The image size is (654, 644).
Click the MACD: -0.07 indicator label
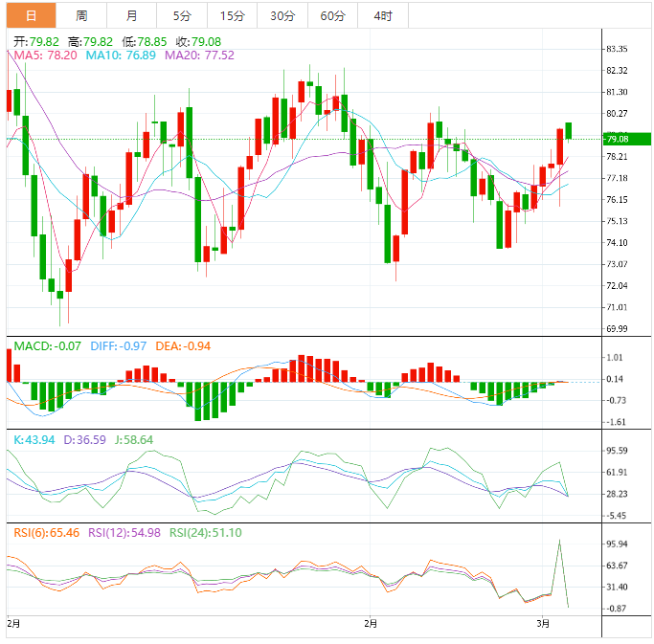tap(48, 346)
